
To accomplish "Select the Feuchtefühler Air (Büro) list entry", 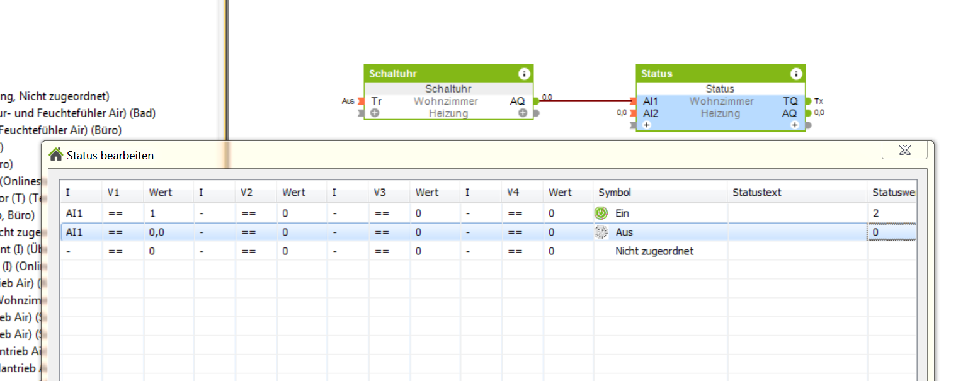I will [x=60, y=130].
